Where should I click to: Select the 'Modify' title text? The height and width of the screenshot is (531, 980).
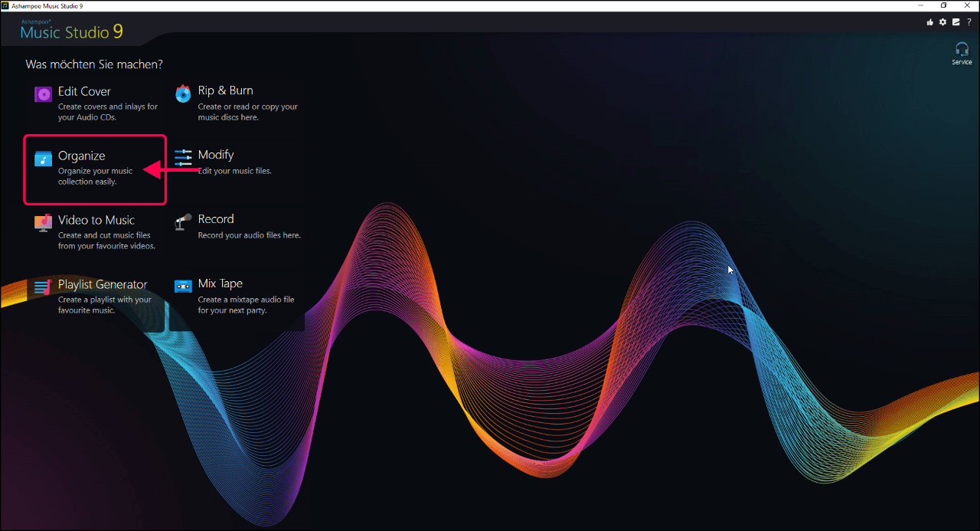point(216,155)
